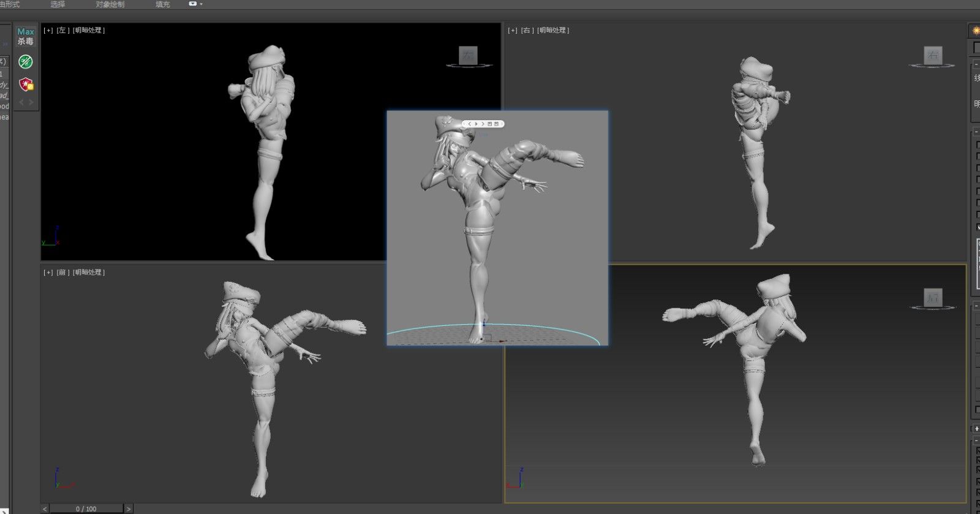The image size is (980, 514).
Task: Open the [右] view label menu
Action: point(527,30)
